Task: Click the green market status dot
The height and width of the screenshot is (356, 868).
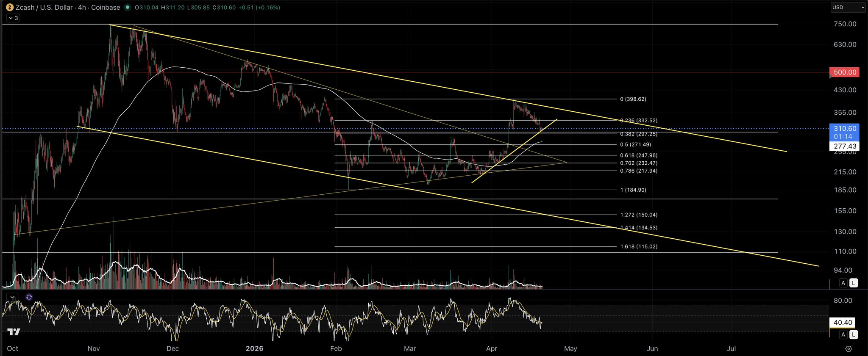Action: (127, 7)
